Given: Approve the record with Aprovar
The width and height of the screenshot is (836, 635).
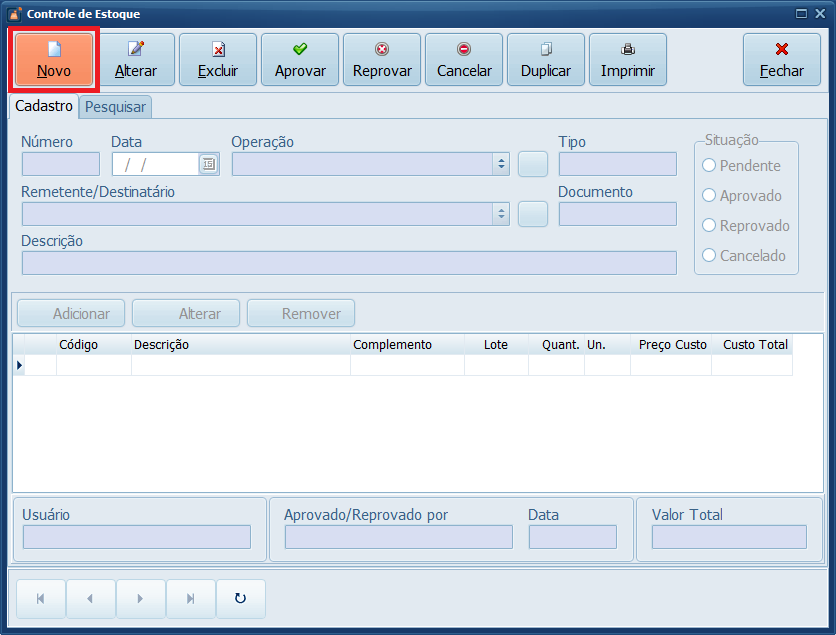Looking at the screenshot, I should pos(300,60).
